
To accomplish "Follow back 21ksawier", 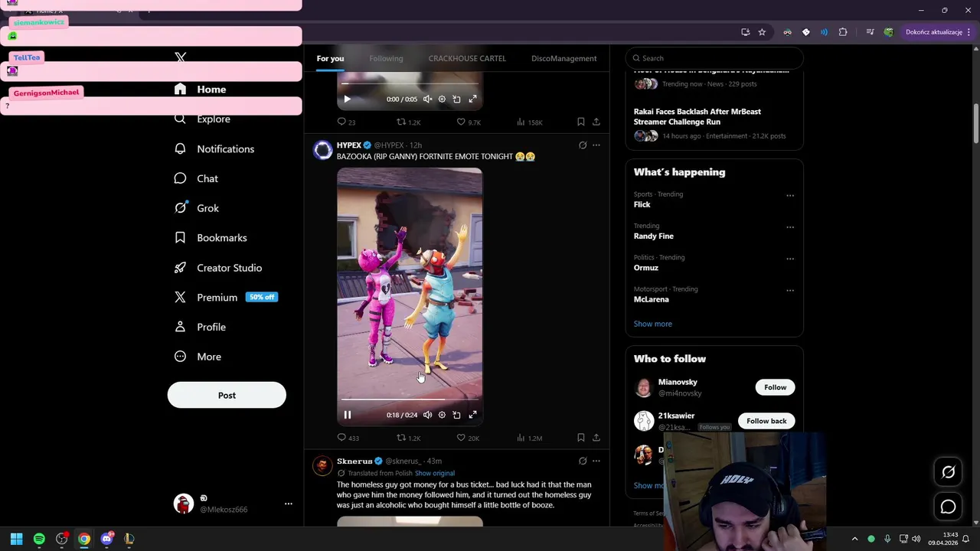I will 766,421.
